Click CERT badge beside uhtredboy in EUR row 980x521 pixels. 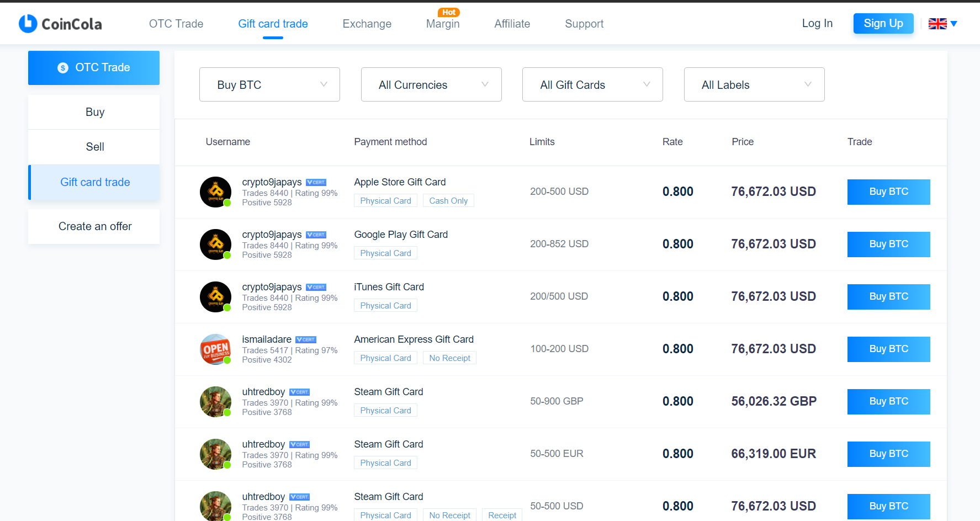point(299,444)
